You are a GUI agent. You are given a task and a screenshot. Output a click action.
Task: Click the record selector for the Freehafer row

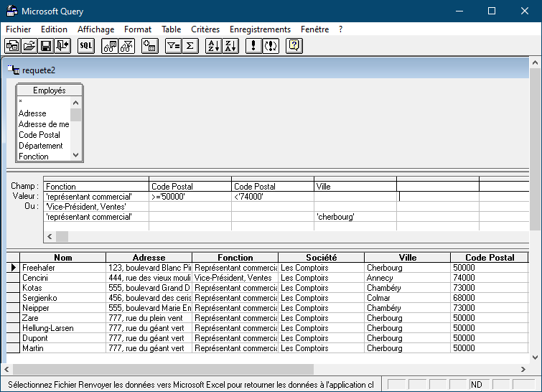tap(13, 268)
